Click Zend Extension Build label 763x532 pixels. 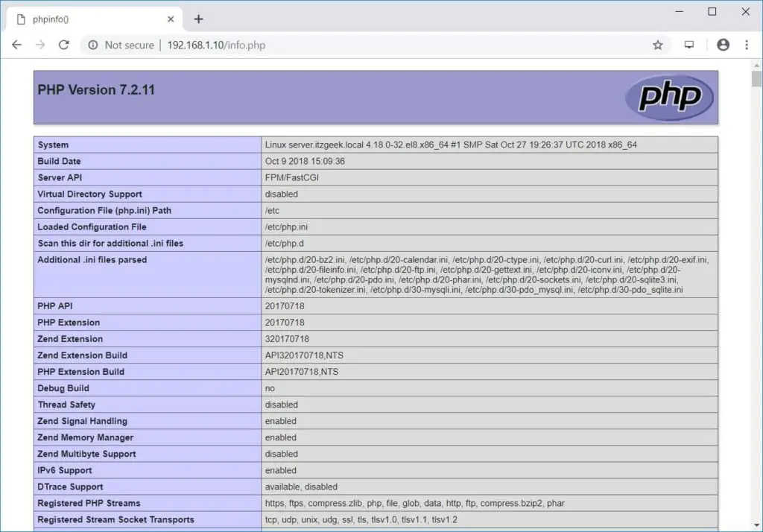coord(82,355)
